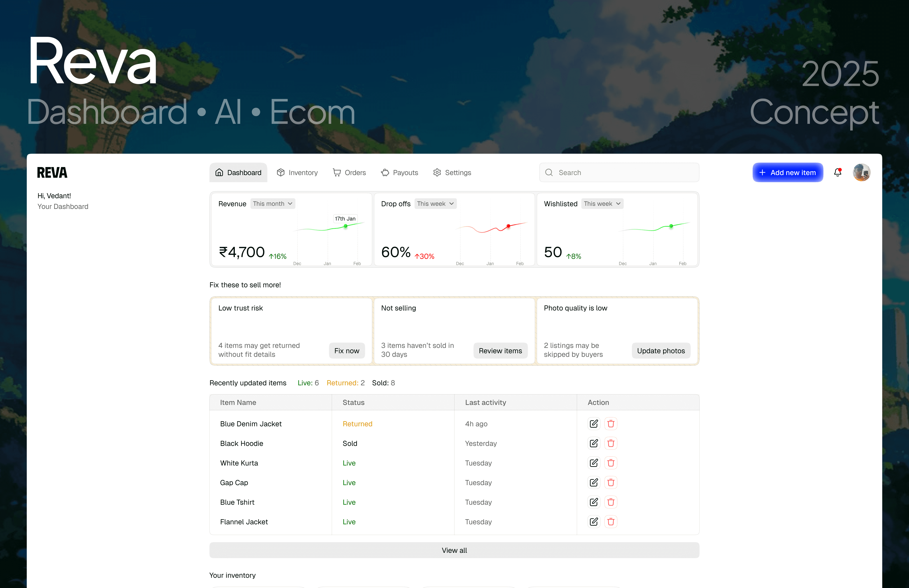
Task: Focus the Search input field
Action: (619, 173)
